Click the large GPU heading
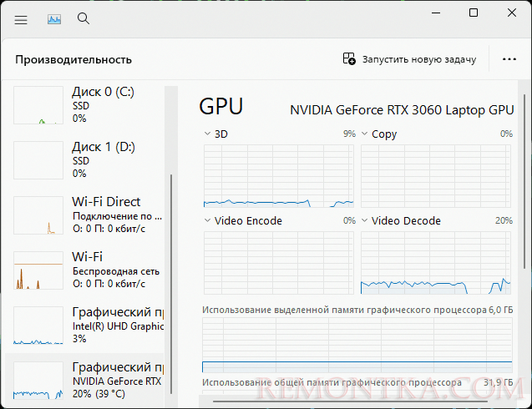This screenshot has height=409, width=532. pyautogui.click(x=220, y=106)
